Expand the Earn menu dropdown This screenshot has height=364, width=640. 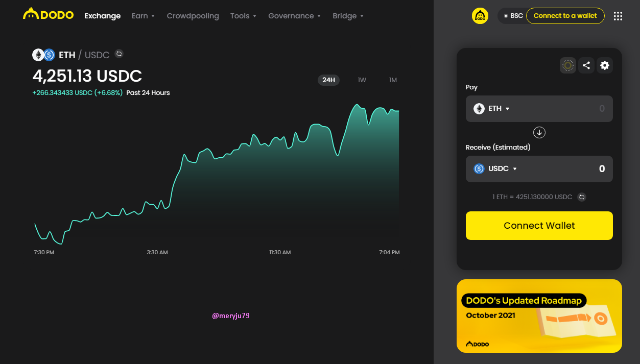143,16
